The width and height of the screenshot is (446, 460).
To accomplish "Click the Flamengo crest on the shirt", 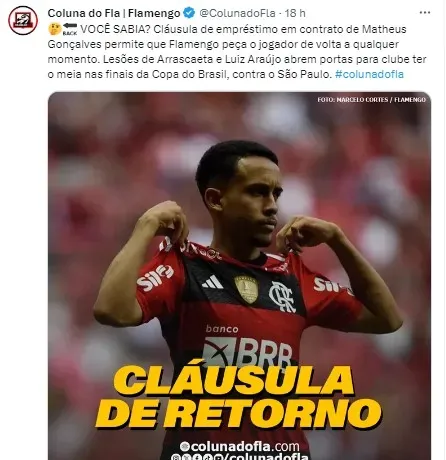I will pyautogui.click(x=283, y=296).
